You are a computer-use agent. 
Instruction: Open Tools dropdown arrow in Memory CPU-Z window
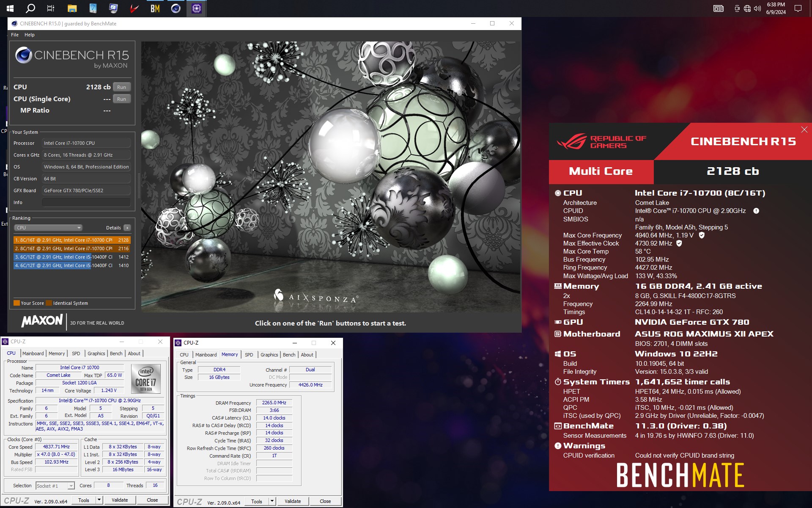tap(272, 501)
